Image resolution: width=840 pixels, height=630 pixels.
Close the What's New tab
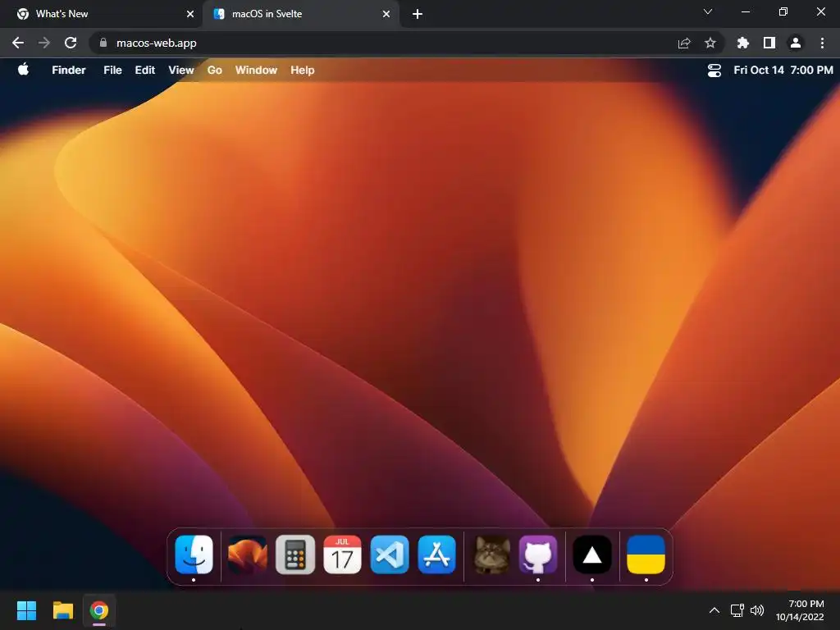pyautogui.click(x=190, y=14)
